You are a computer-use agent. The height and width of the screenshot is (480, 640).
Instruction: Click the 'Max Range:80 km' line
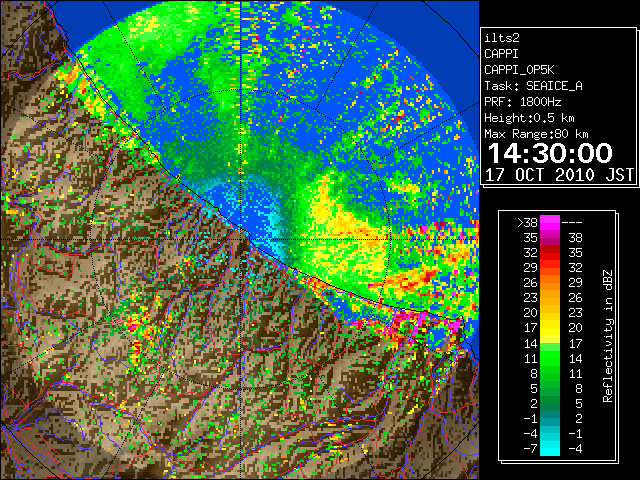(536, 134)
